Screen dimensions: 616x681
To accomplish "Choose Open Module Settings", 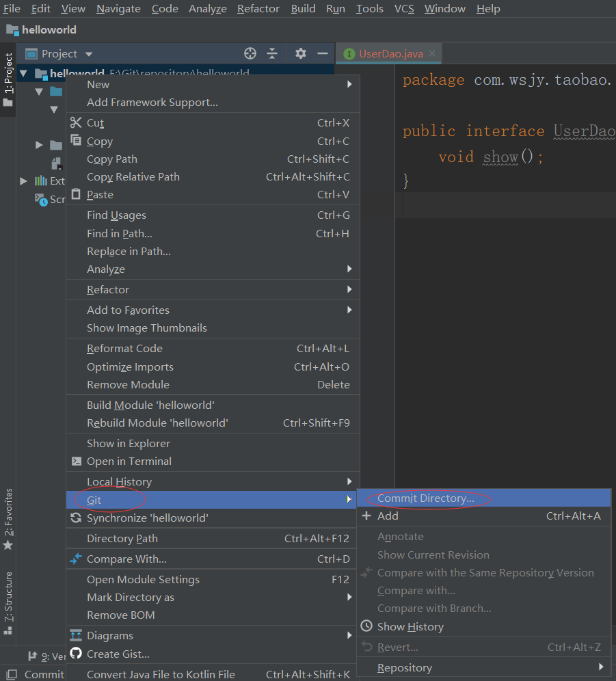I will pyautogui.click(x=213, y=579).
